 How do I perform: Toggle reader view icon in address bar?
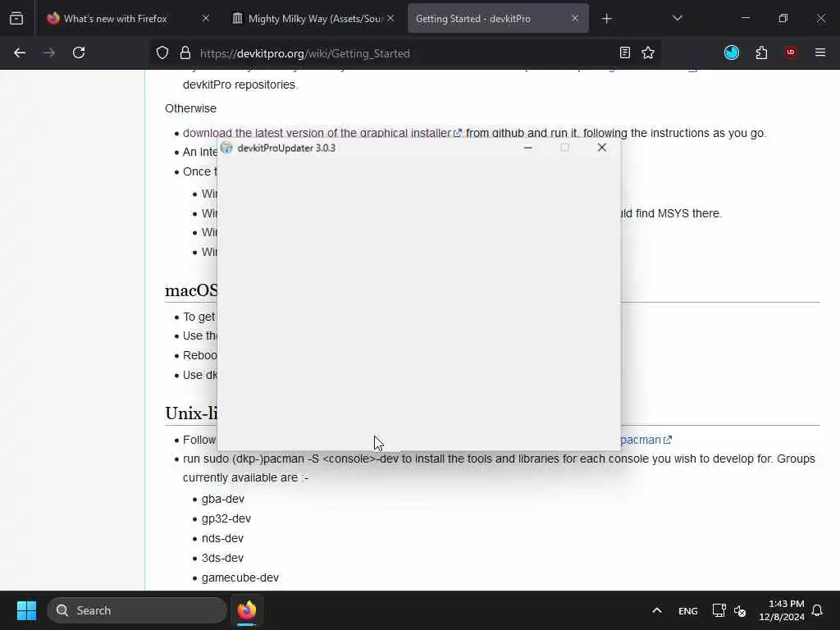[x=624, y=52]
